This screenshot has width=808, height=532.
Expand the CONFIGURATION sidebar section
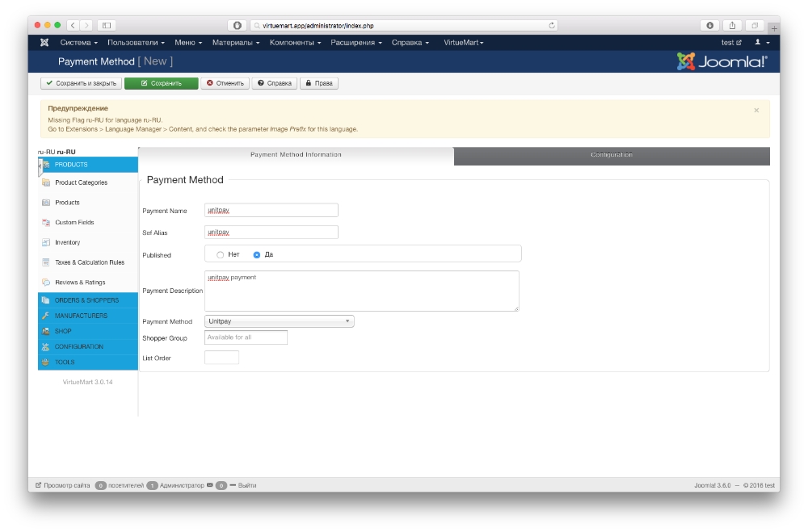pos(79,346)
